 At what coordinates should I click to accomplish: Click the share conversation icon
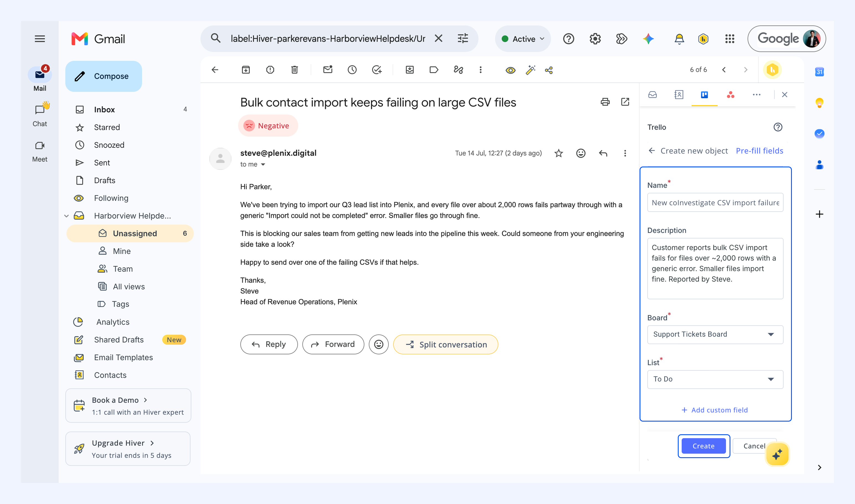coord(549,70)
